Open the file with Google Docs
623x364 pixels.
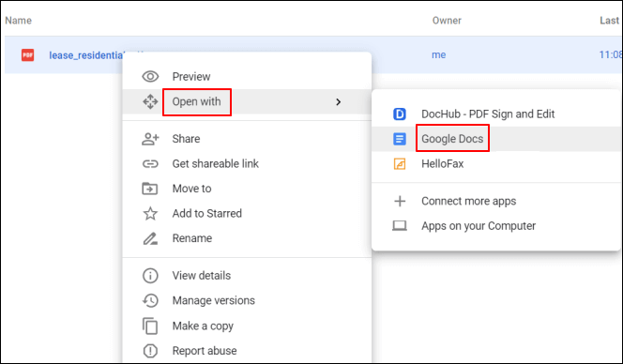click(x=496, y=139)
